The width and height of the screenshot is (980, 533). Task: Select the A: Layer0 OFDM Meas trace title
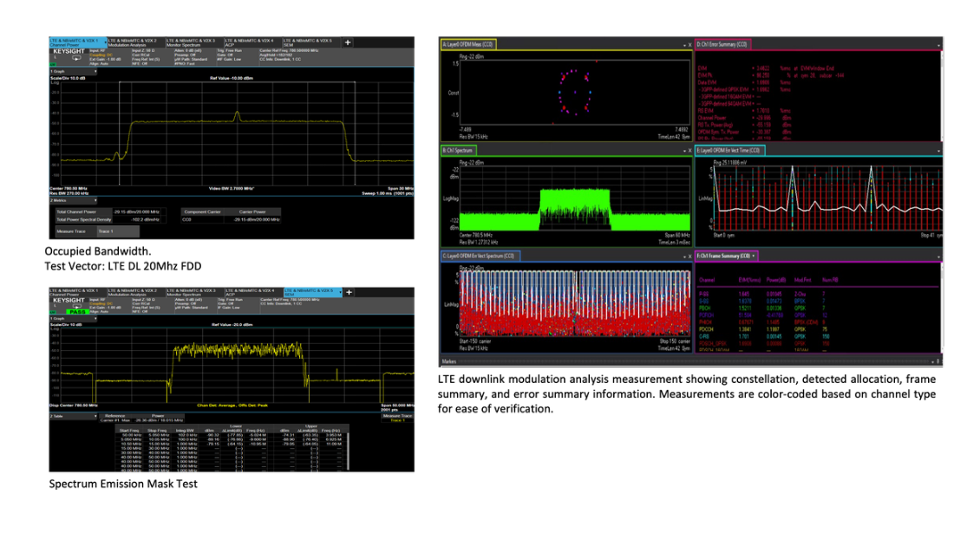[x=468, y=45]
